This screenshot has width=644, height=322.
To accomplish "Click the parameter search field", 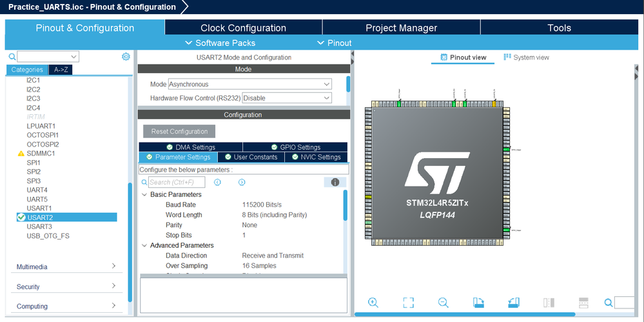I will coord(177,182).
